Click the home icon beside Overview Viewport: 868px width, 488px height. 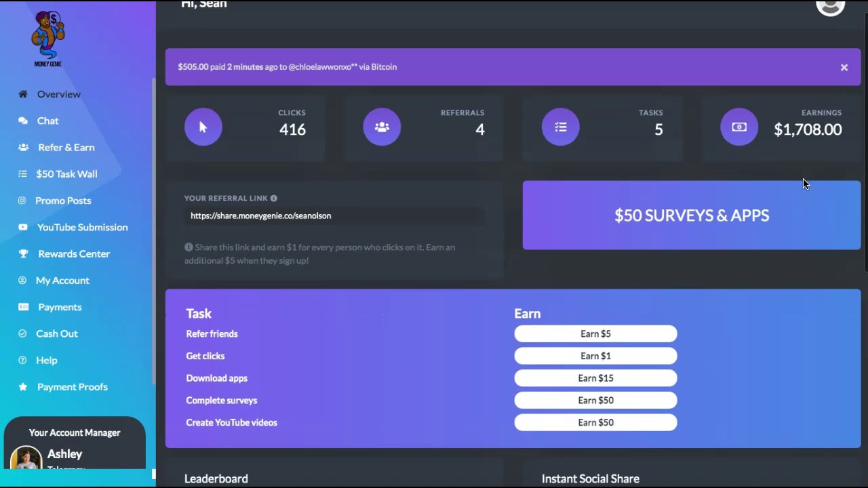(23, 94)
